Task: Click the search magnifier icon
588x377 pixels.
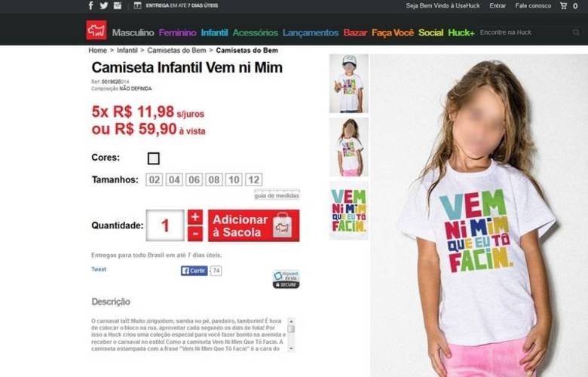Action: coord(576,32)
